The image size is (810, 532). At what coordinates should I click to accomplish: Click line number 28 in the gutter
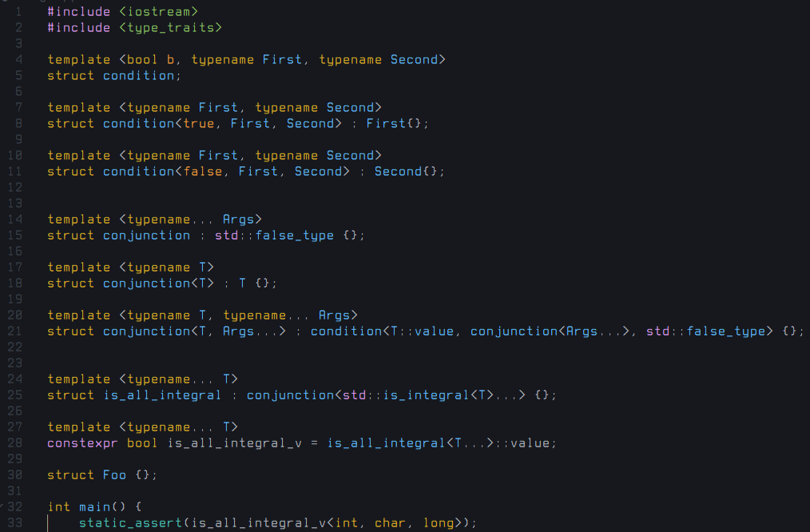(18, 443)
